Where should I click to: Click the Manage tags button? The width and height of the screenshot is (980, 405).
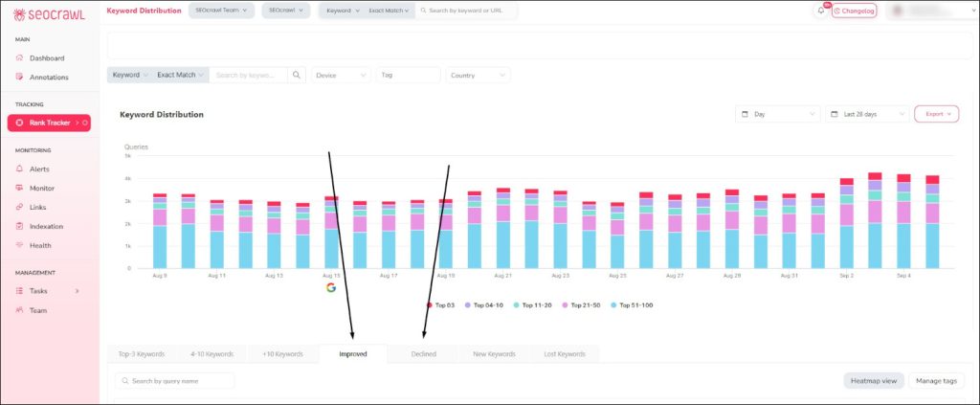click(936, 381)
